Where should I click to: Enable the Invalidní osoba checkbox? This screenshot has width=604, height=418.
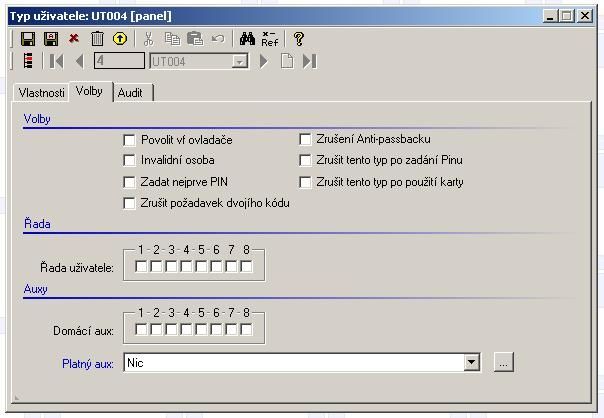point(129,160)
